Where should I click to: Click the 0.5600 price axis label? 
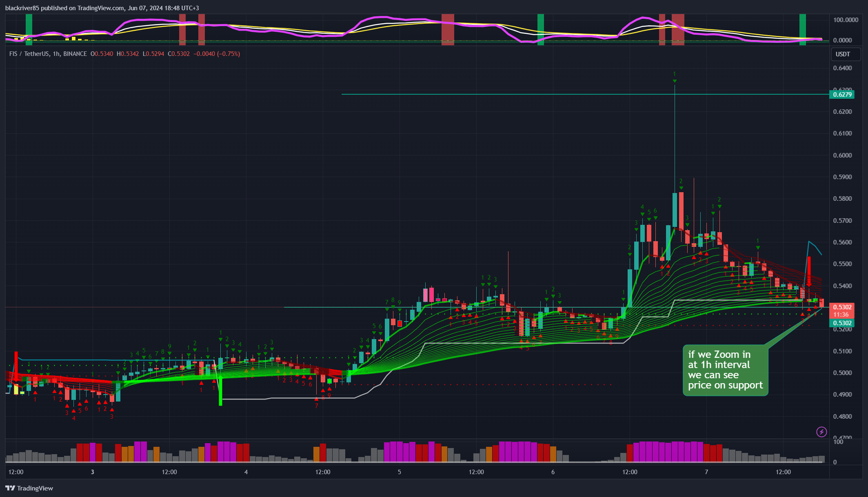[842, 242]
